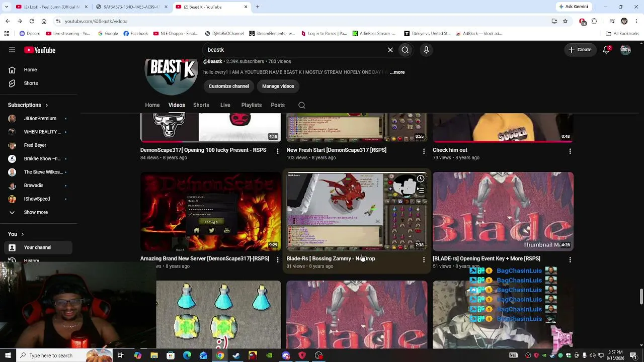Viewport: 644px width, 362px height.
Task: Open options for DemonScape317 Opening 100 lucky Present
Action: point(277,151)
